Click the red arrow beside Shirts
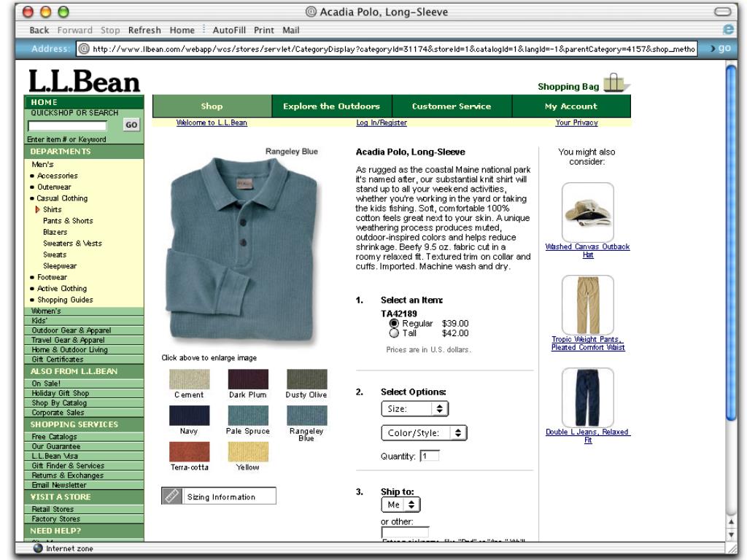 tap(37, 209)
